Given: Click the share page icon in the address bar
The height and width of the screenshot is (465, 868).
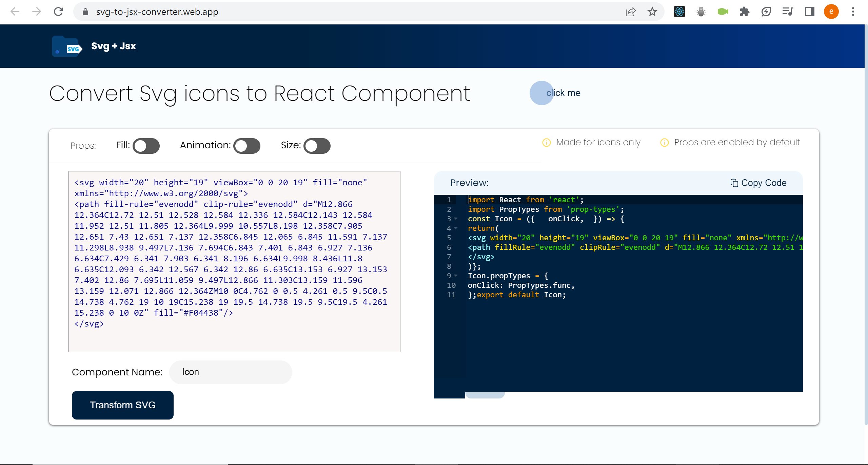Looking at the screenshot, I should (x=630, y=12).
